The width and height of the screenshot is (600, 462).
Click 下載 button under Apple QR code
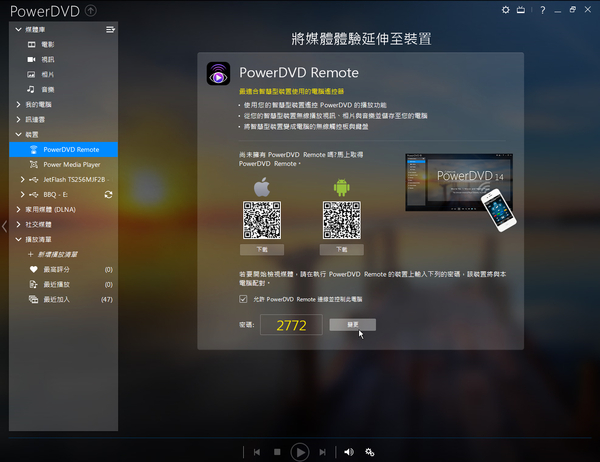point(262,249)
